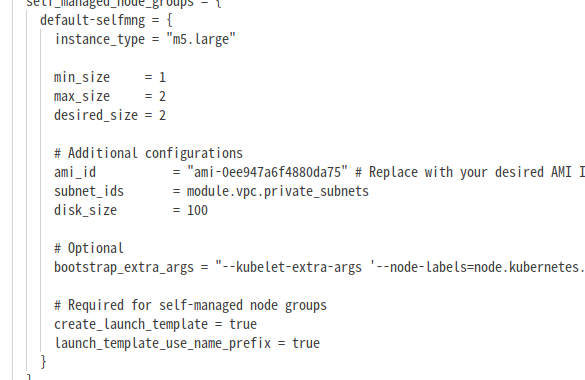Screen dimensions: 585x380
Task: Click "# Required for self-managed node groups" comment
Action: click(190, 305)
